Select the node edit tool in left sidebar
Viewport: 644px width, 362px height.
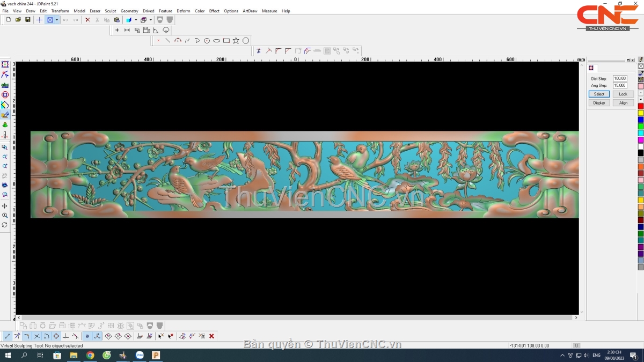5,75
